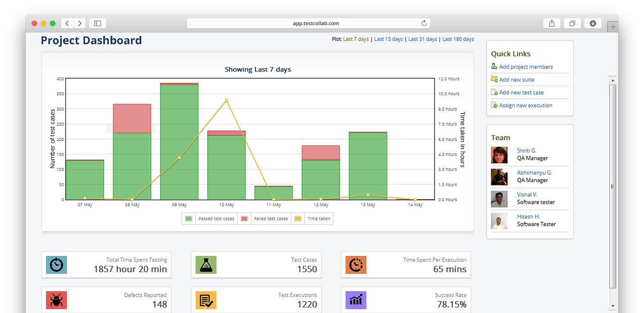Image resolution: width=644 pixels, height=313 pixels.
Task: Plot the Last 180 days
Action: (x=458, y=39)
